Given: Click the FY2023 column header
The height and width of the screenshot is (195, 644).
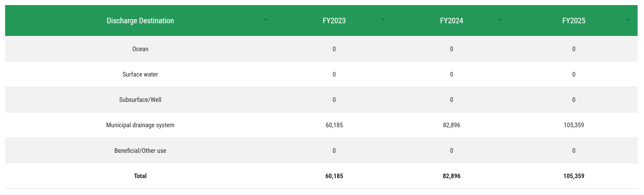Looking at the screenshot, I should [334, 21].
